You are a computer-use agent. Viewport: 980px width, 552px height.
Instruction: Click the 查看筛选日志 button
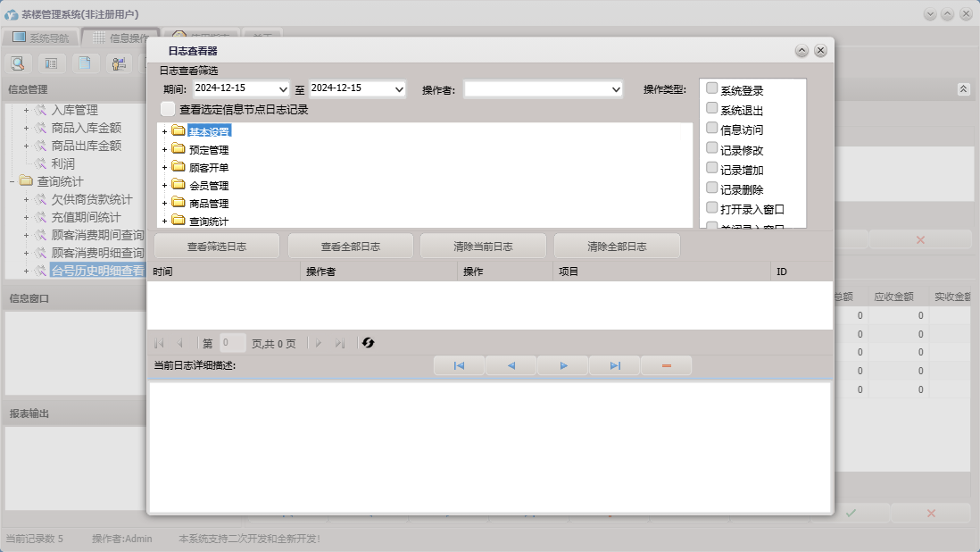(217, 247)
